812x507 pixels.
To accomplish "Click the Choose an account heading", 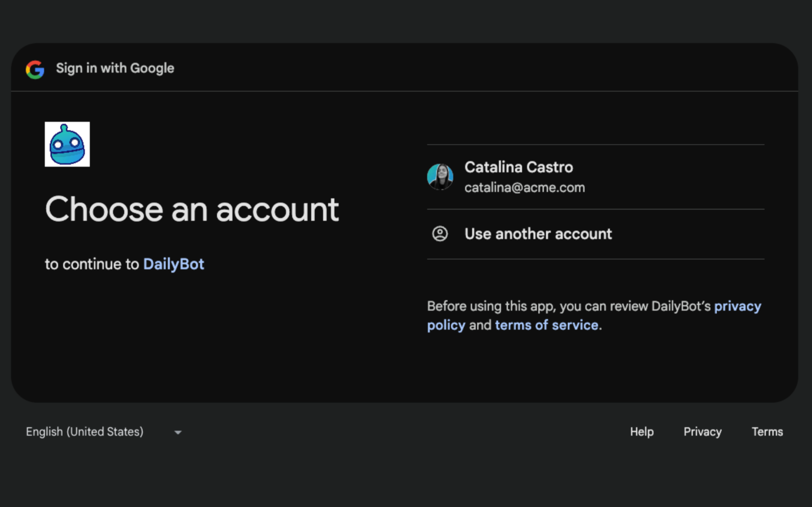I will [x=192, y=209].
